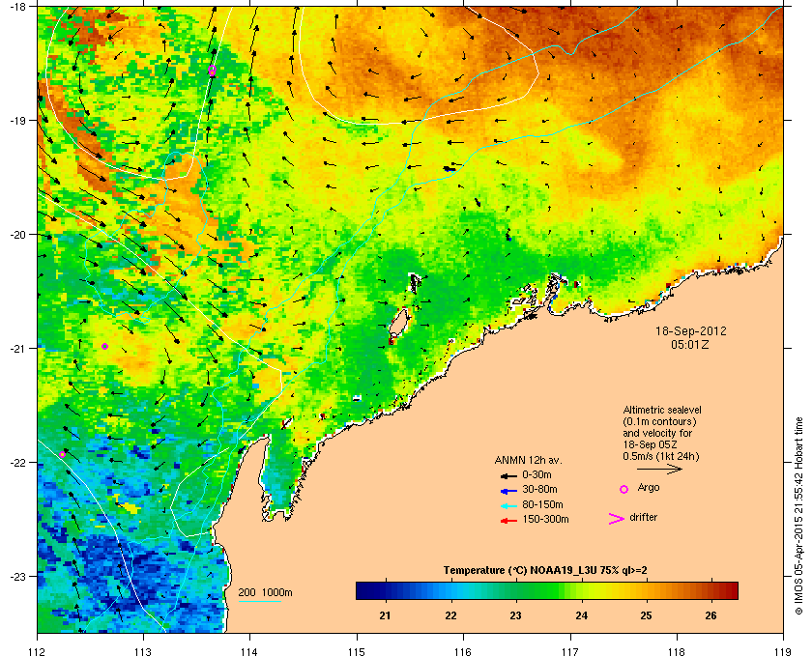This screenshot has height=657, width=812.
Task: Click the '116' longitude axis label
Action: 463,652
